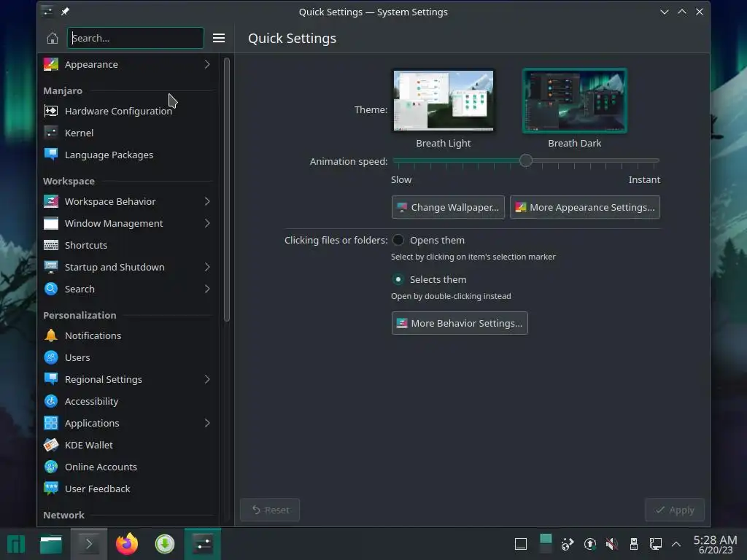Screen dimensions: 747x560
Task: Select "Opens them" radio button
Action: click(x=398, y=241)
